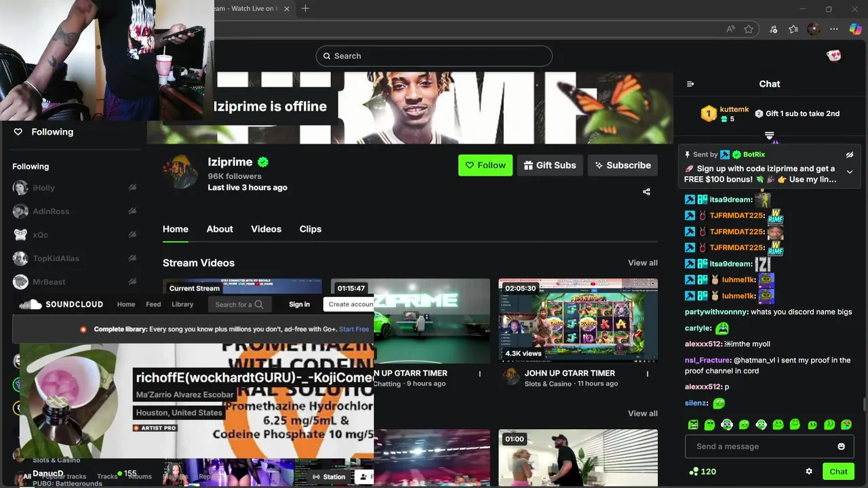Click the user avatar in Kick header

[834, 56]
